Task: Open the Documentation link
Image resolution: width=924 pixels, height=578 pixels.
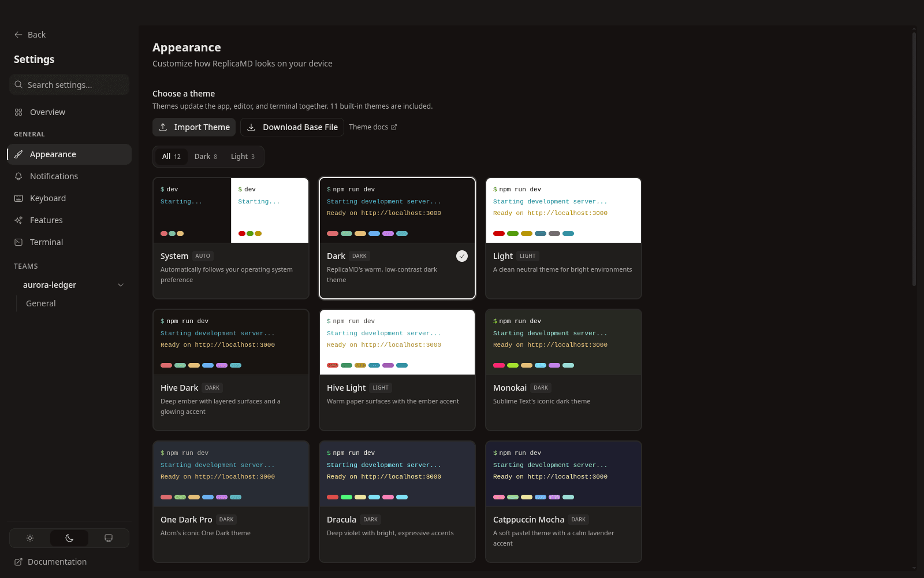Action: tap(51, 562)
